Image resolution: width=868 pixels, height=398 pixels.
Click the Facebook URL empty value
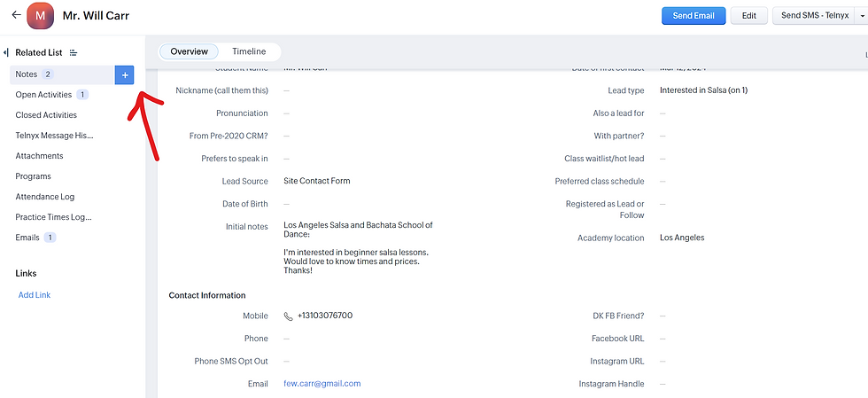point(663,339)
